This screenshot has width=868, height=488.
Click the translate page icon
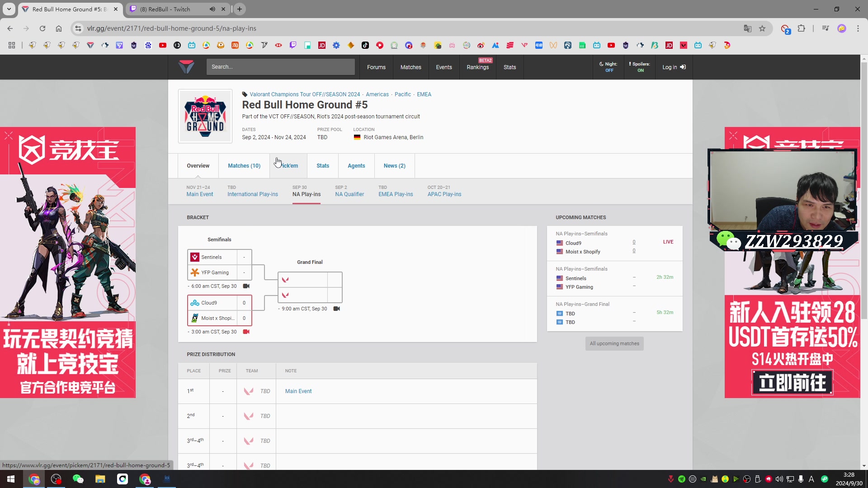[x=748, y=28]
